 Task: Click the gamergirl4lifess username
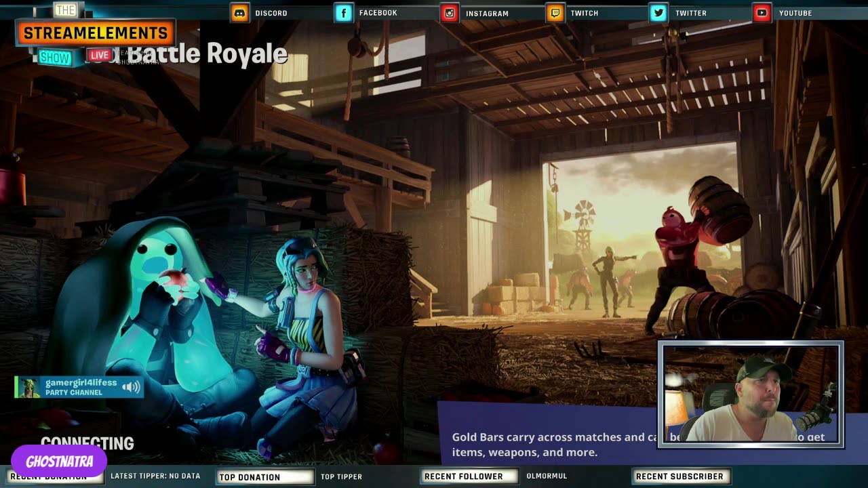click(81, 383)
